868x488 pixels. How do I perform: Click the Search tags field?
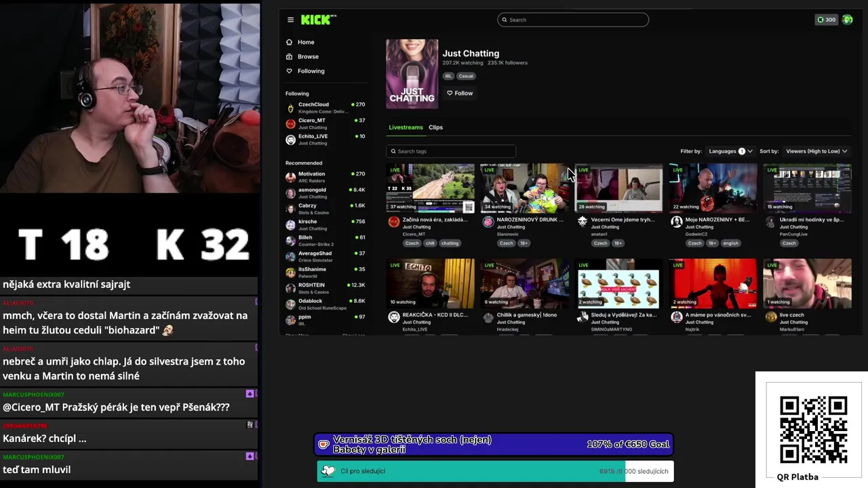451,151
